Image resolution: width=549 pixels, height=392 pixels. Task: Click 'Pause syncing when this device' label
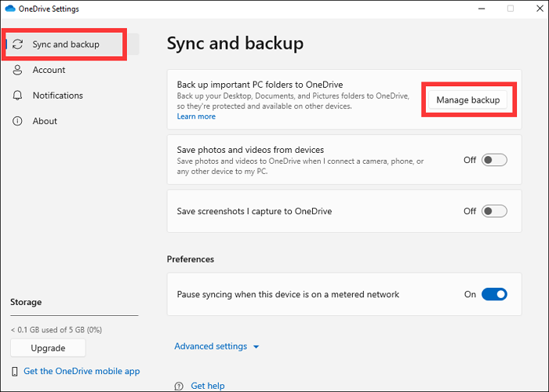click(288, 294)
